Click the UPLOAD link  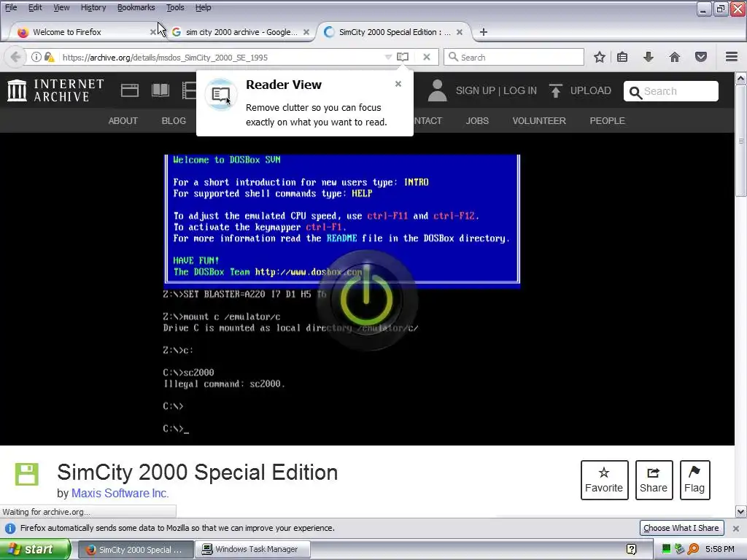pos(591,90)
